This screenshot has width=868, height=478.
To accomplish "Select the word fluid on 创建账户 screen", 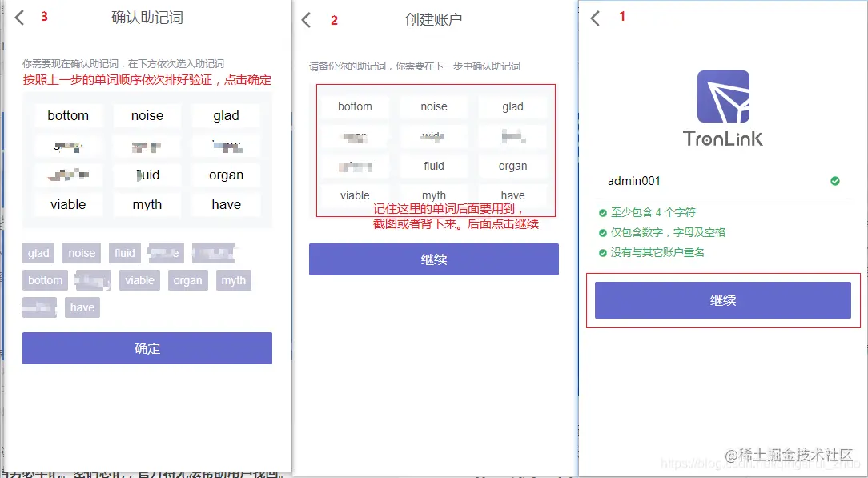I will 433,166.
